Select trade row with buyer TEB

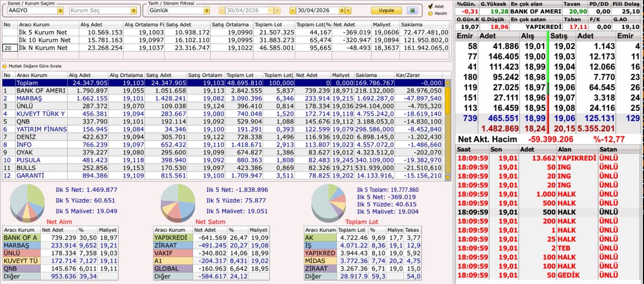548,249
